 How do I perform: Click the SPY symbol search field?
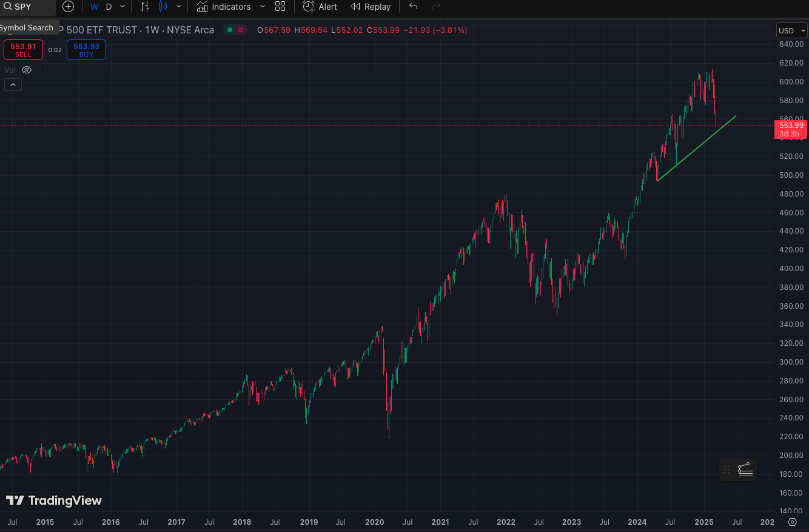click(27, 7)
